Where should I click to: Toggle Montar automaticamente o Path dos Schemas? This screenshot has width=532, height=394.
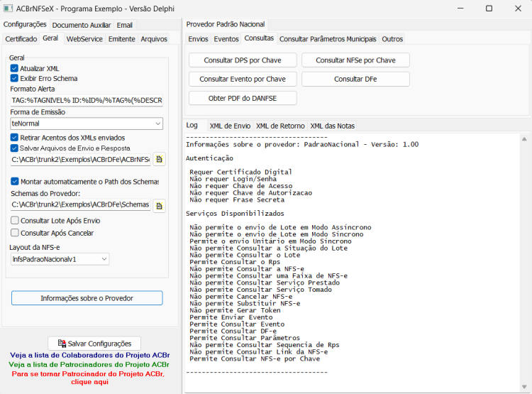coord(15,181)
